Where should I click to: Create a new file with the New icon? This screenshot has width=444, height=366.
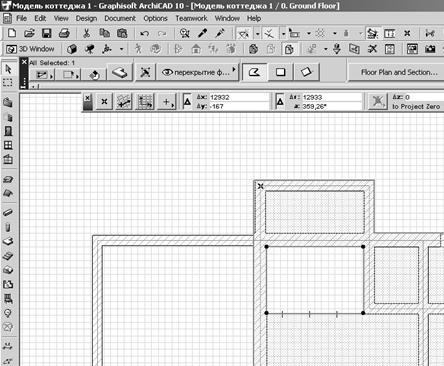[12, 33]
